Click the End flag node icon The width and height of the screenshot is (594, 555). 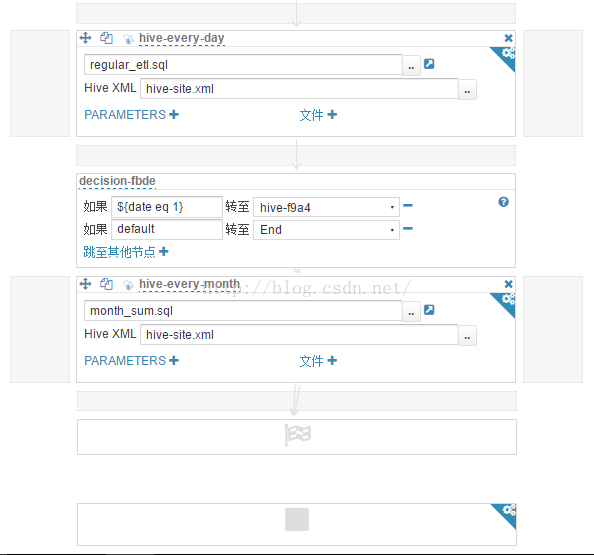pos(297,435)
